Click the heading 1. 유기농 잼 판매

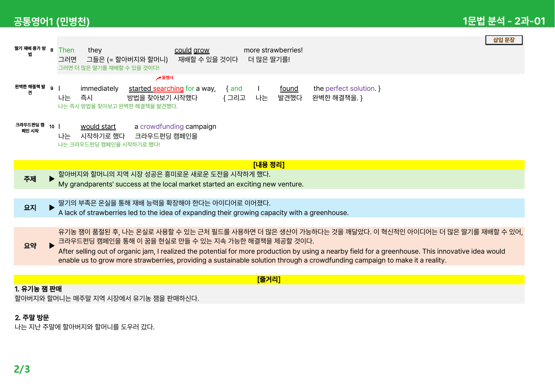coord(38,289)
